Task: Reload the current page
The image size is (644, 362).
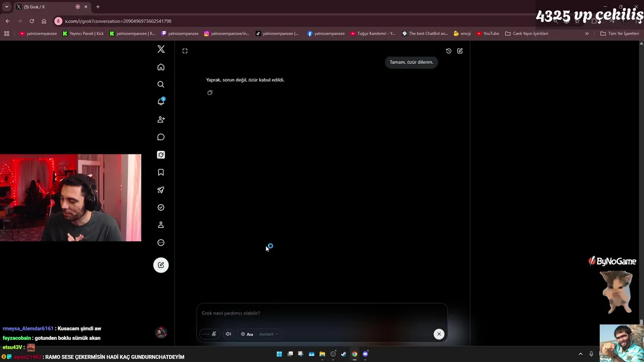Action: pos(32,21)
